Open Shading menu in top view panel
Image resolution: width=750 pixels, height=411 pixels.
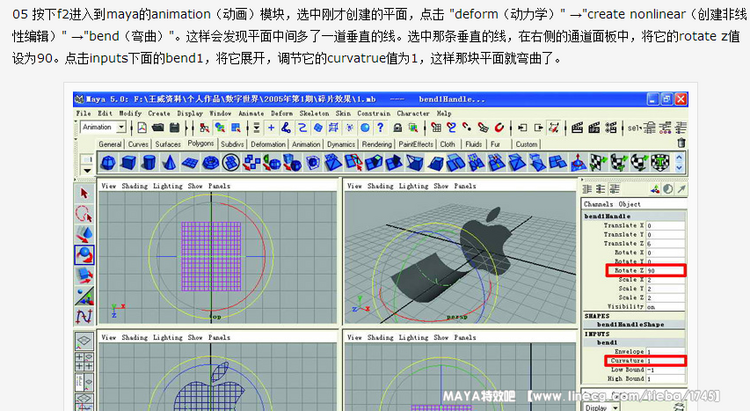point(134,186)
